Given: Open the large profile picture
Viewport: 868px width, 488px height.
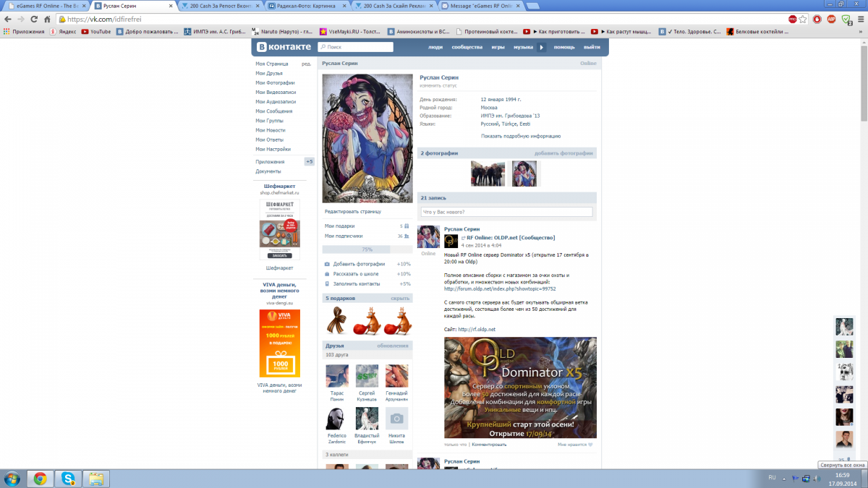Looking at the screenshot, I should click(x=367, y=139).
